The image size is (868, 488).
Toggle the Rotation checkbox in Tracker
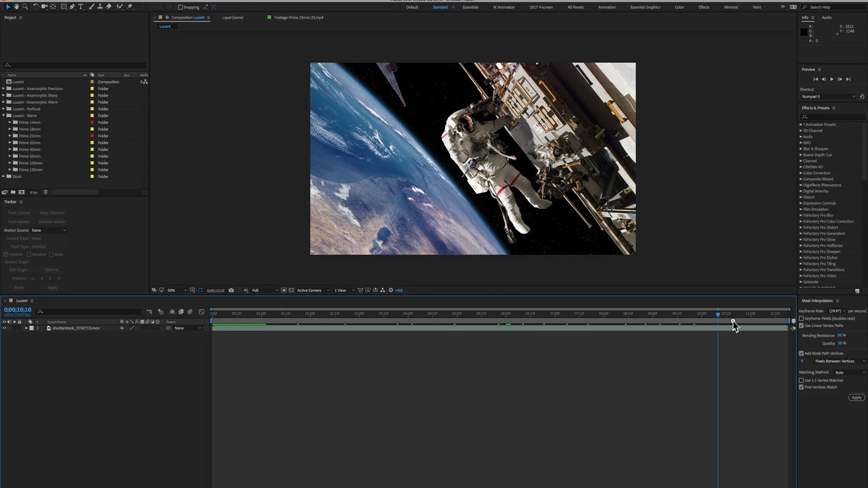[29, 255]
